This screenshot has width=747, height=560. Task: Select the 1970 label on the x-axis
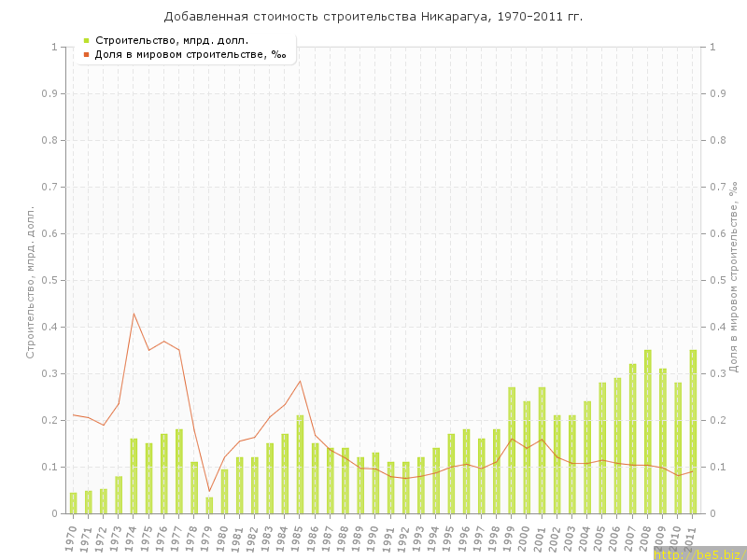[x=72, y=538]
